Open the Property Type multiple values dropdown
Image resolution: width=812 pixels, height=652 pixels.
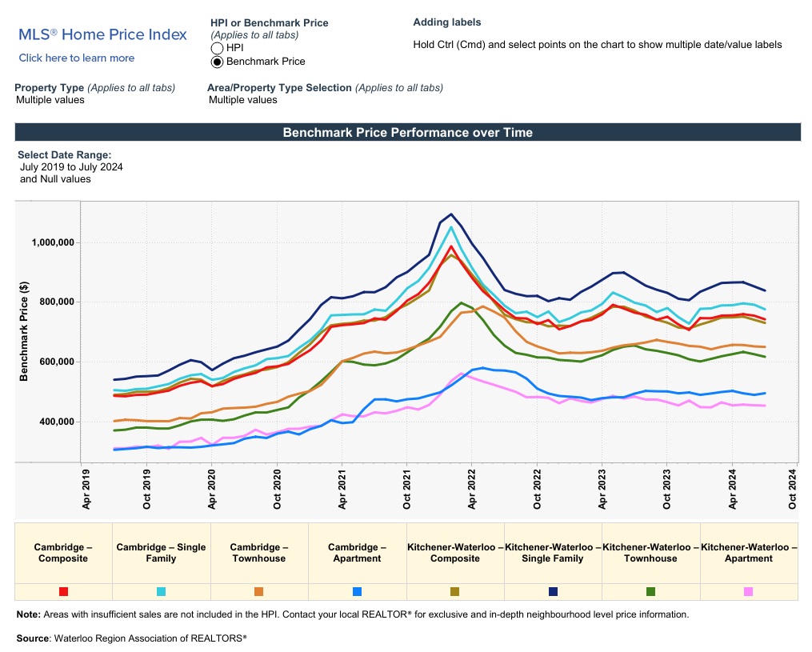pyautogui.click(x=47, y=100)
